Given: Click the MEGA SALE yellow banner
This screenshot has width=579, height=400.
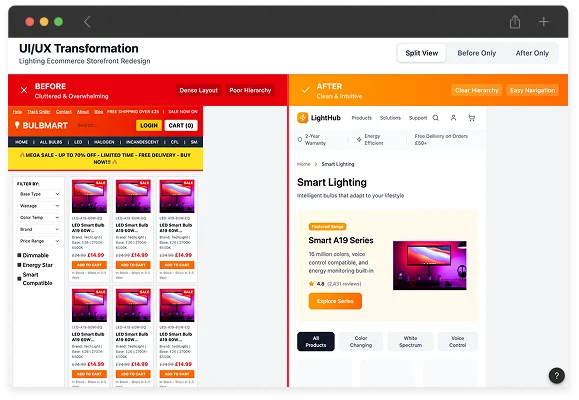Looking at the screenshot, I should click(x=106, y=159).
